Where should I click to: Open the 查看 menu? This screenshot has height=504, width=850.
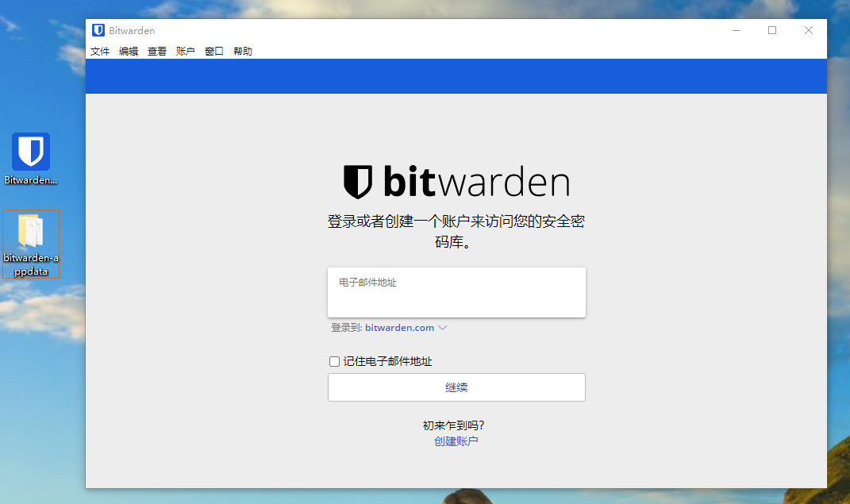pos(157,51)
